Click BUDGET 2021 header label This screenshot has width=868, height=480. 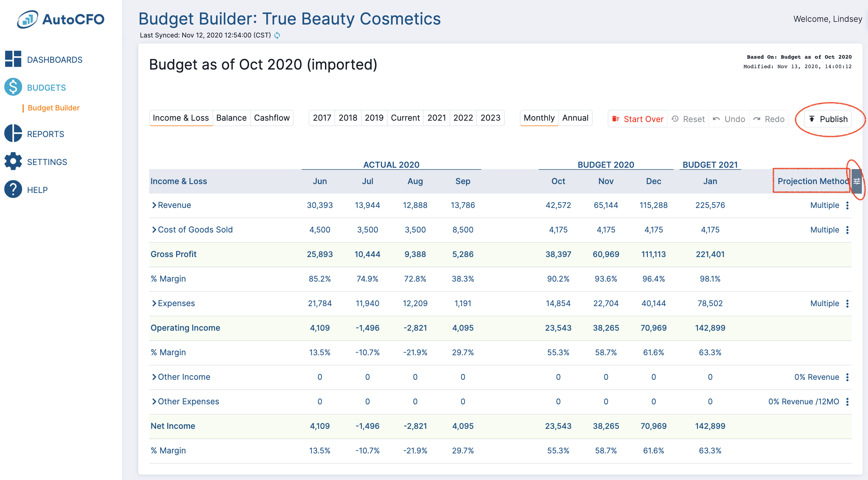(710, 165)
